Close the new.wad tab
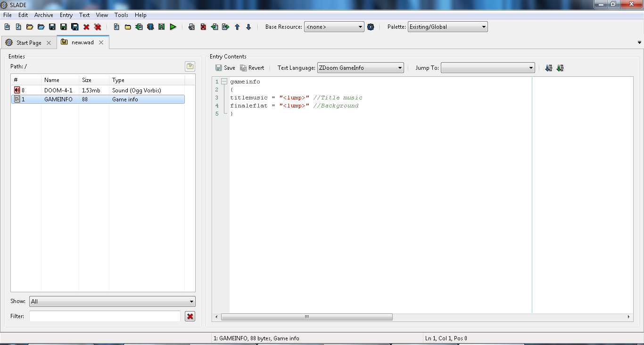The image size is (644, 345). pyautogui.click(x=101, y=42)
